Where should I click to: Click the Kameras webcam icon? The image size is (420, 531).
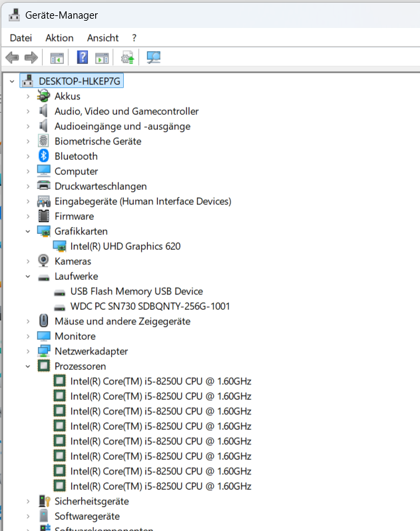coord(43,261)
